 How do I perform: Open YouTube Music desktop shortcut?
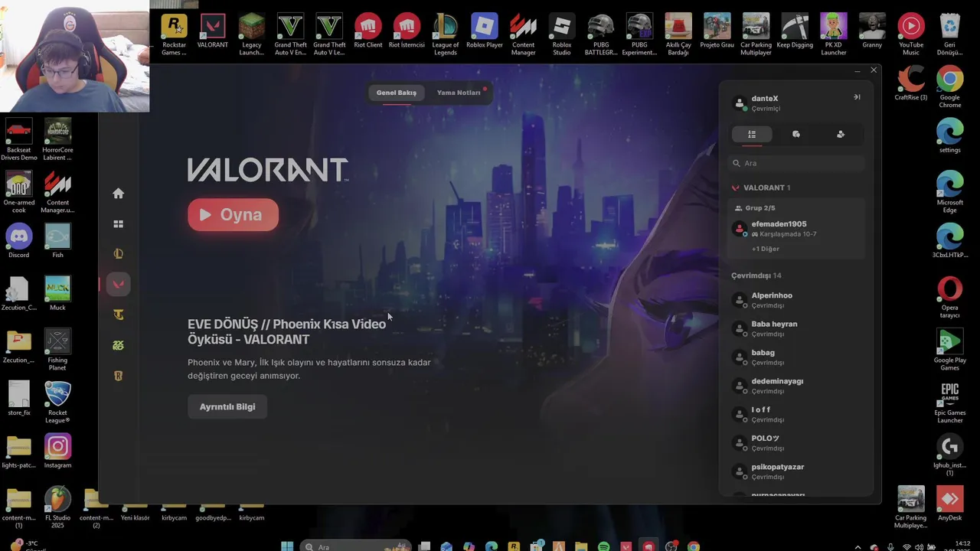point(911,34)
